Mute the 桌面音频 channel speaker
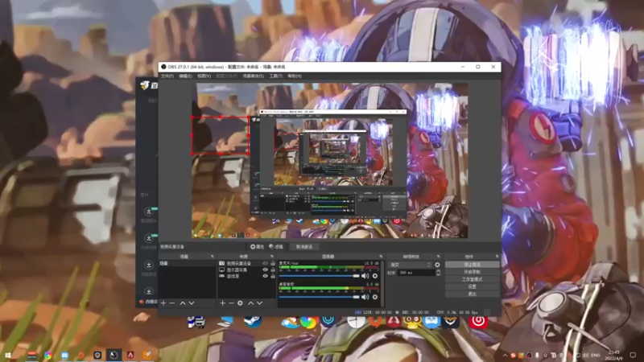The width and height of the screenshot is (644, 362). (365, 297)
